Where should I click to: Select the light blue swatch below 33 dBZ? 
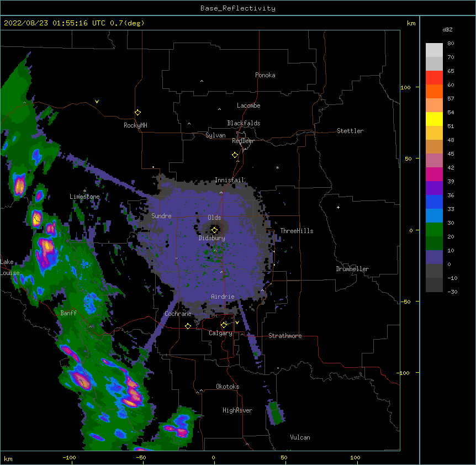pos(434,216)
